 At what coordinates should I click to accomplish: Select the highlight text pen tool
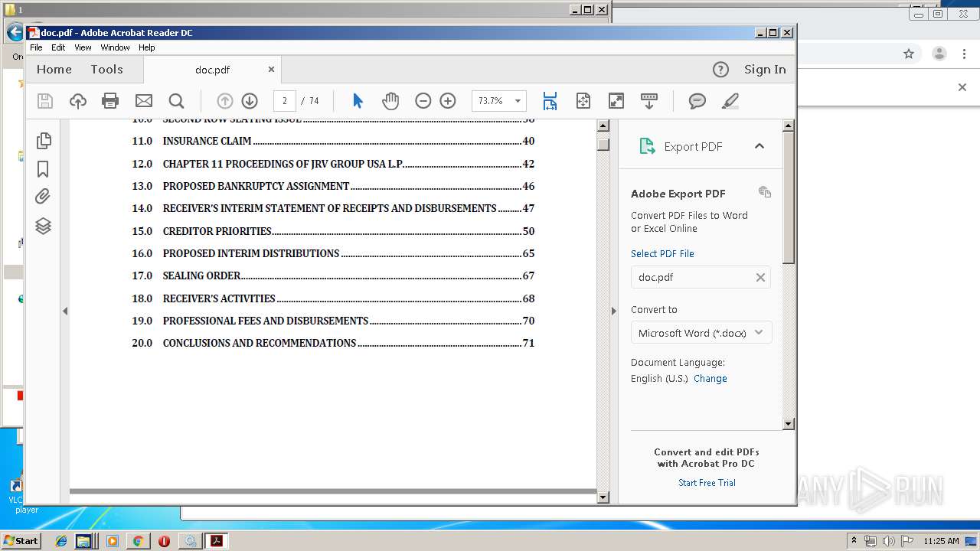pos(730,101)
